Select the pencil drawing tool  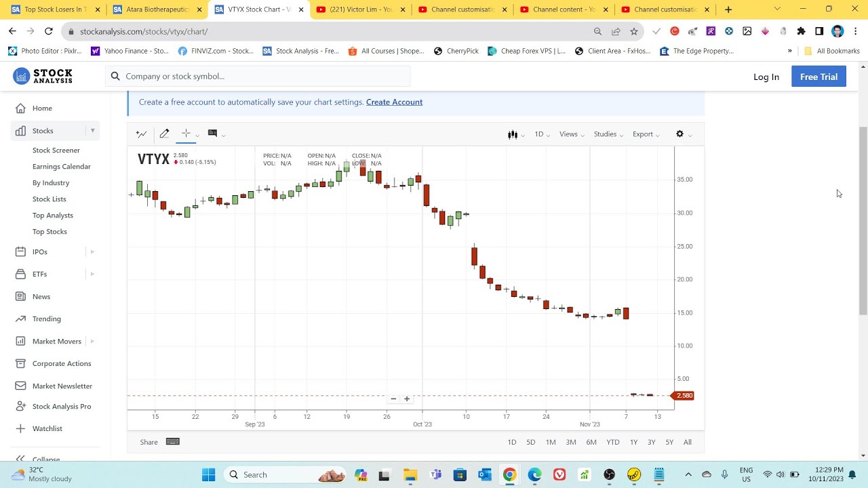(x=164, y=134)
